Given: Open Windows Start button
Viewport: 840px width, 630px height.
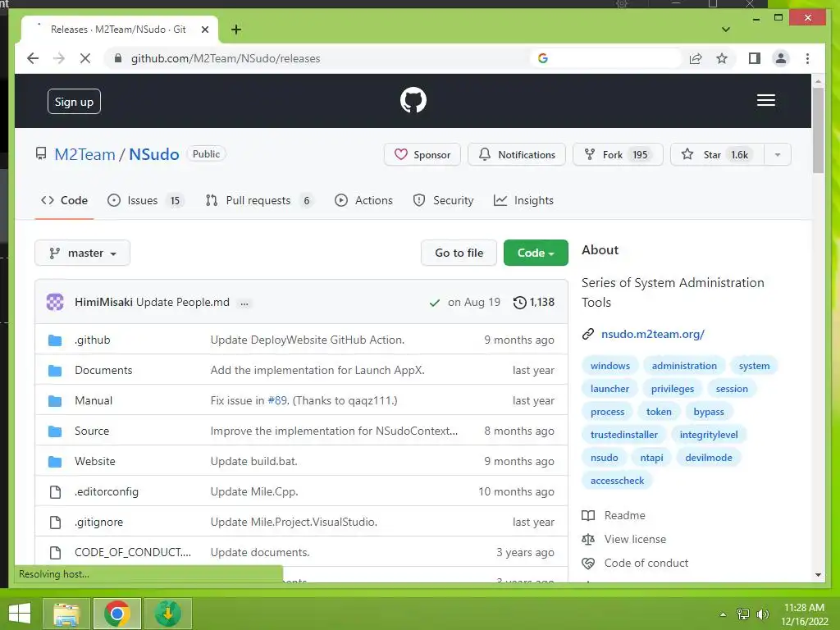Looking at the screenshot, I should (x=20, y=614).
